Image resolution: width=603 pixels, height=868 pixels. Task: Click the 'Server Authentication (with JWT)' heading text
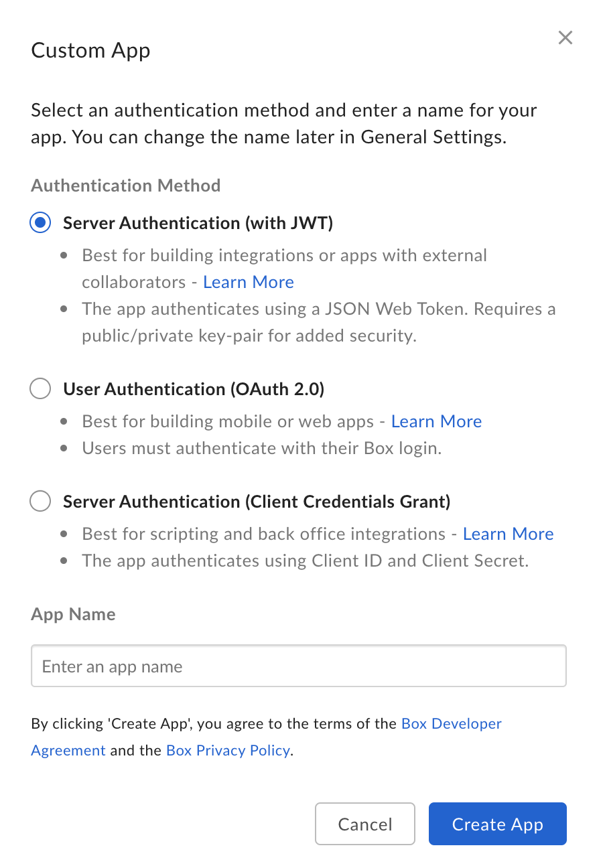click(198, 222)
